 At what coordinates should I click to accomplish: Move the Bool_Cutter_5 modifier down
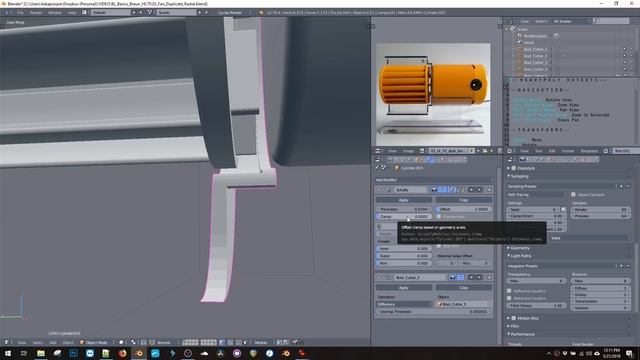(x=480, y=278)
